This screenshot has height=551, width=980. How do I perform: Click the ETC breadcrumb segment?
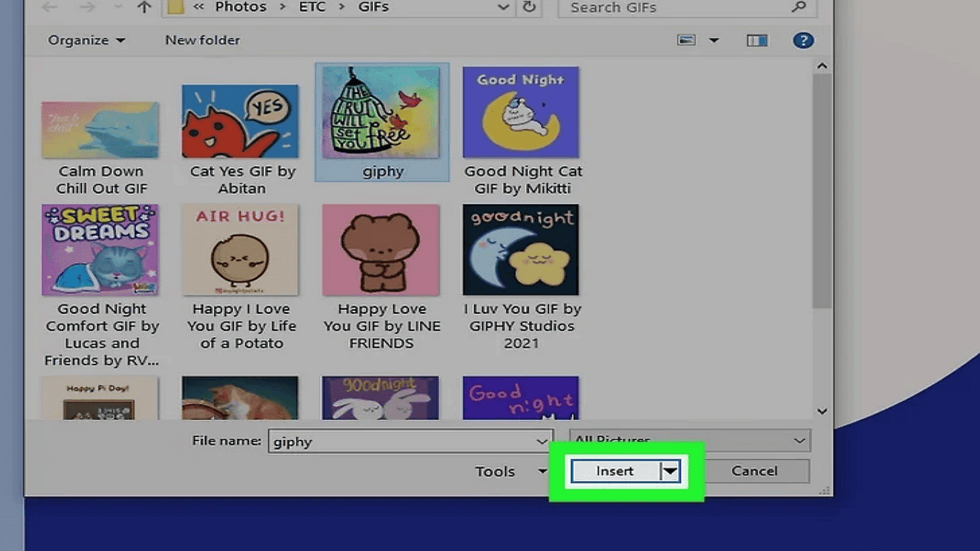tap(312, 7)
